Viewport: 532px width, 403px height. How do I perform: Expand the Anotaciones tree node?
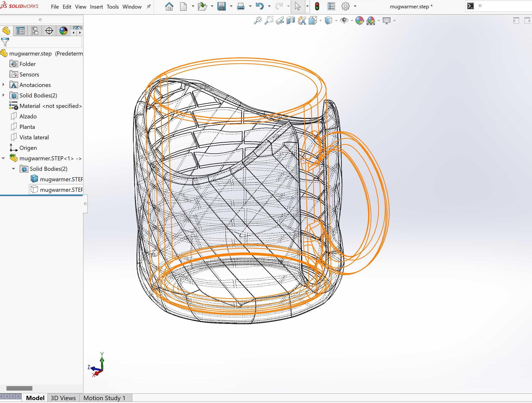[x=3, y=85]
